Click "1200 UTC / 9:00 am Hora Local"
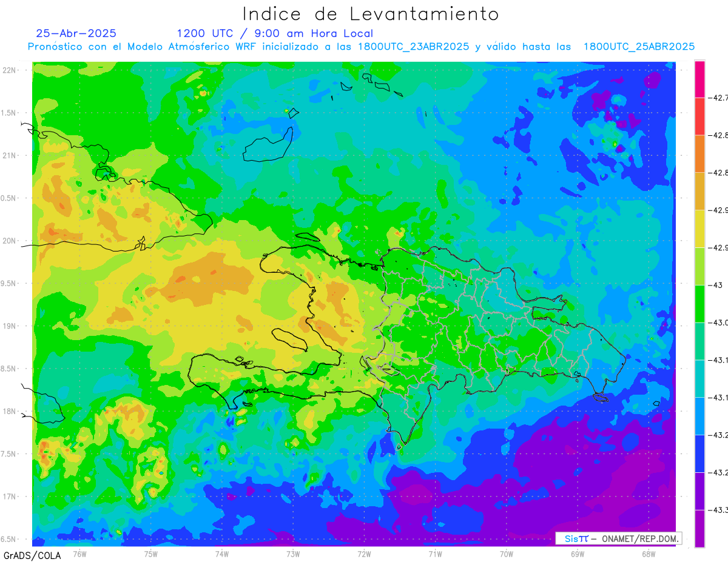Viewport: 728px width, 562px height. (x=275, y=34)
